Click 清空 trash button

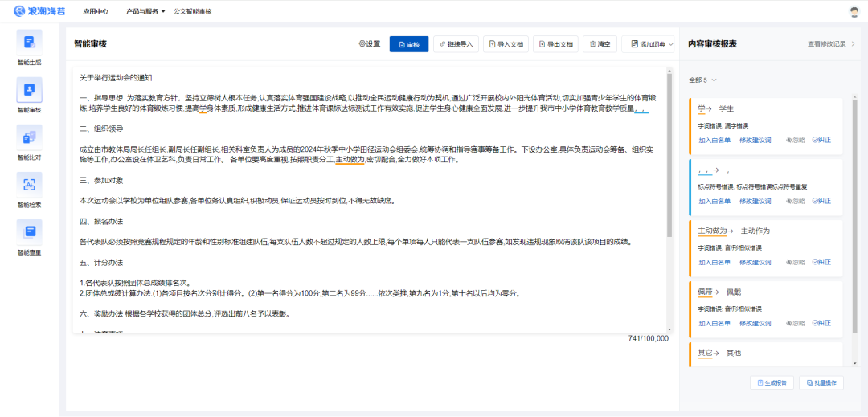point(600,44)
